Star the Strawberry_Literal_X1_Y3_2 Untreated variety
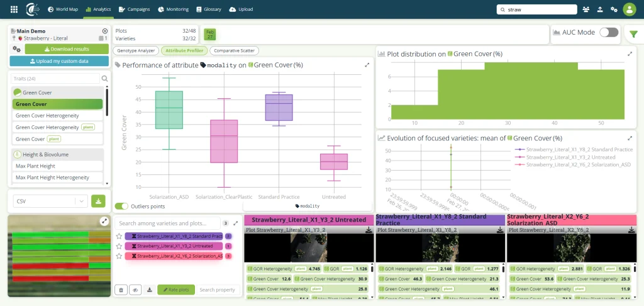The height and width of the screenshot is (306, 644). pos(119,246)
